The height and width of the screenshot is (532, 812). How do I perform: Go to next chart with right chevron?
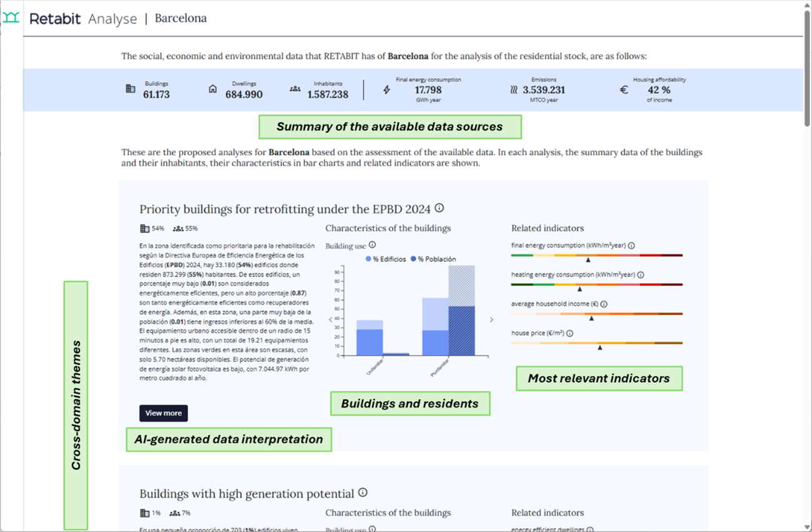click(491, 319)
